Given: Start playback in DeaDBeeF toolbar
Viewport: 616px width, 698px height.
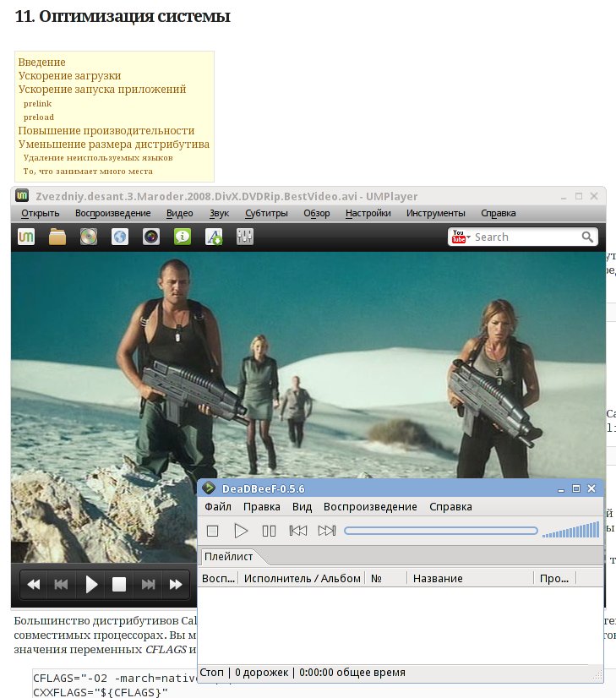Looking at the screenshot, I should coord(241,531).
